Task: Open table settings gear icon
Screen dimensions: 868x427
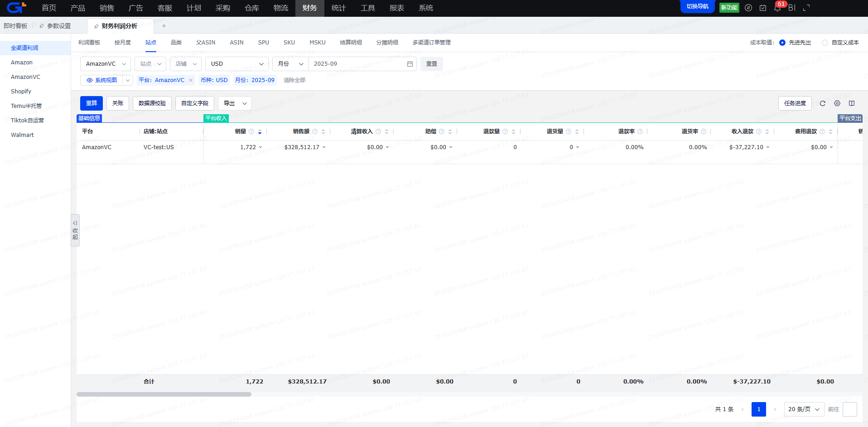Action: pos(837,103)
